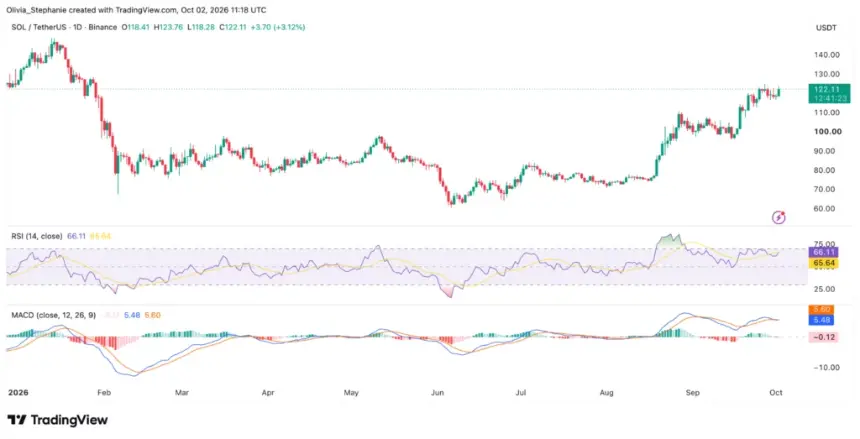Click the yellow 65.64 tag on RSI axis
The image size is (860, 439).
pos(823,263)
